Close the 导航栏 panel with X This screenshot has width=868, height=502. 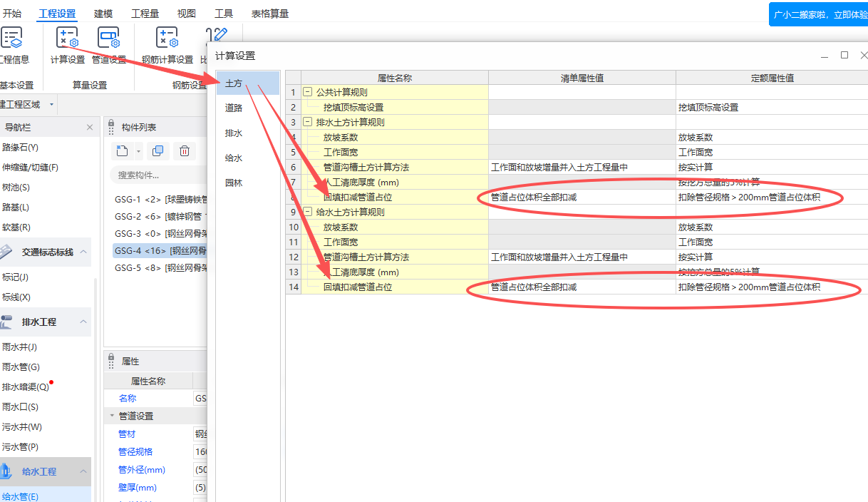pos(90,127)
